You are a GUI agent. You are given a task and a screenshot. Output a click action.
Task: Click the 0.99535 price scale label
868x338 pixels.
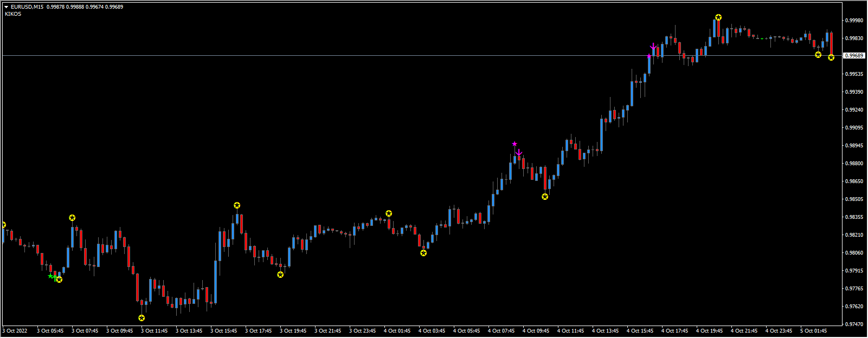tap(854, 74)
